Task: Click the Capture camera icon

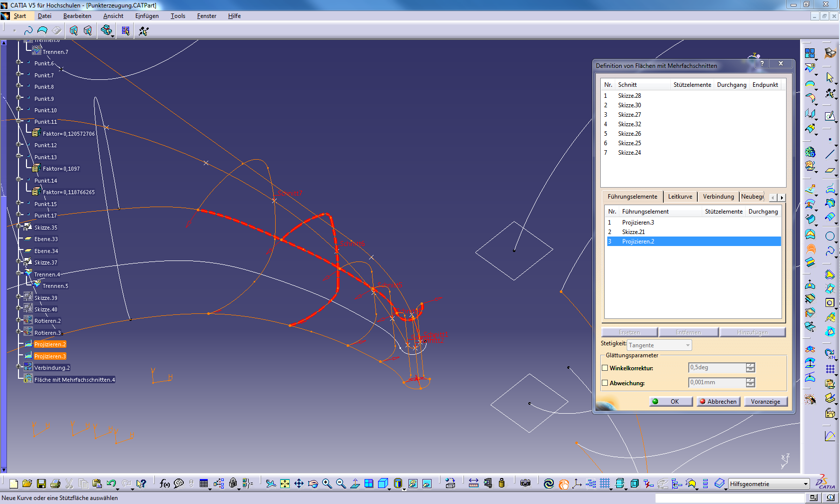Action: [525, 483]
